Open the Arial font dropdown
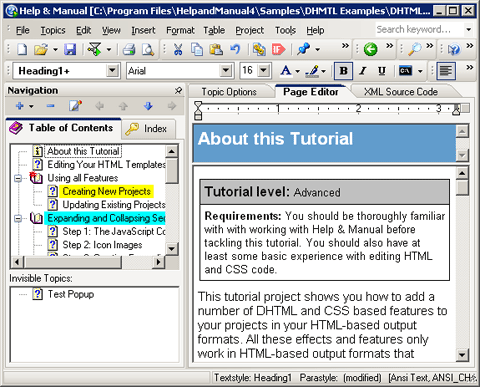 tap(226, 70)
